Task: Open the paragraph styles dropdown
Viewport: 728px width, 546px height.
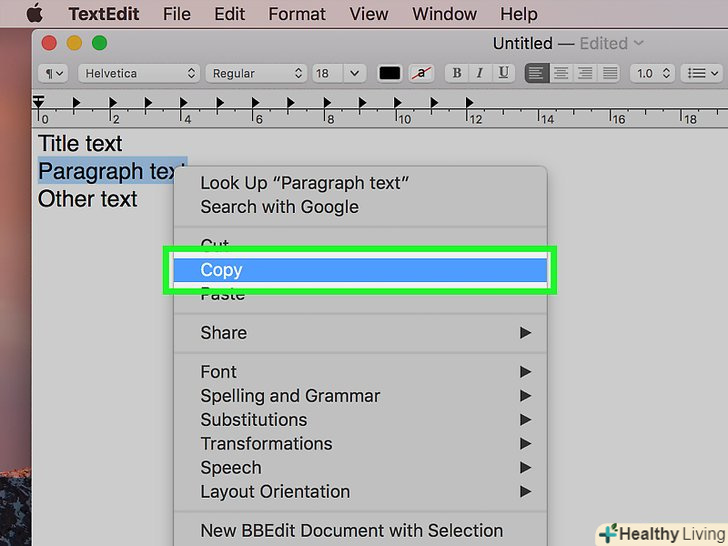Action: [x=52, y=73]
